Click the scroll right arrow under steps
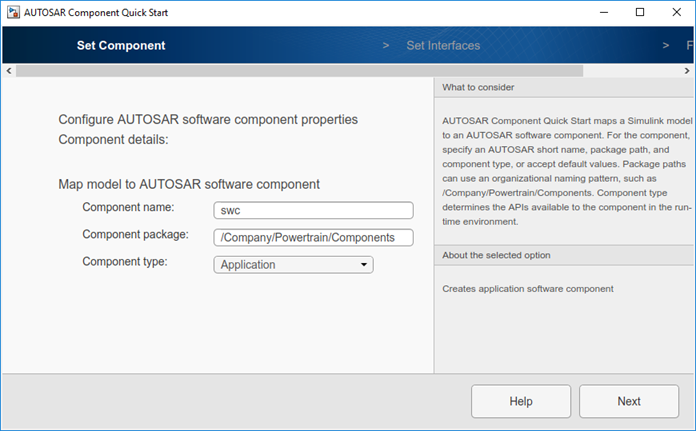Screen dimensions: 696x431 pyautogui.click(x=688, y=71)
